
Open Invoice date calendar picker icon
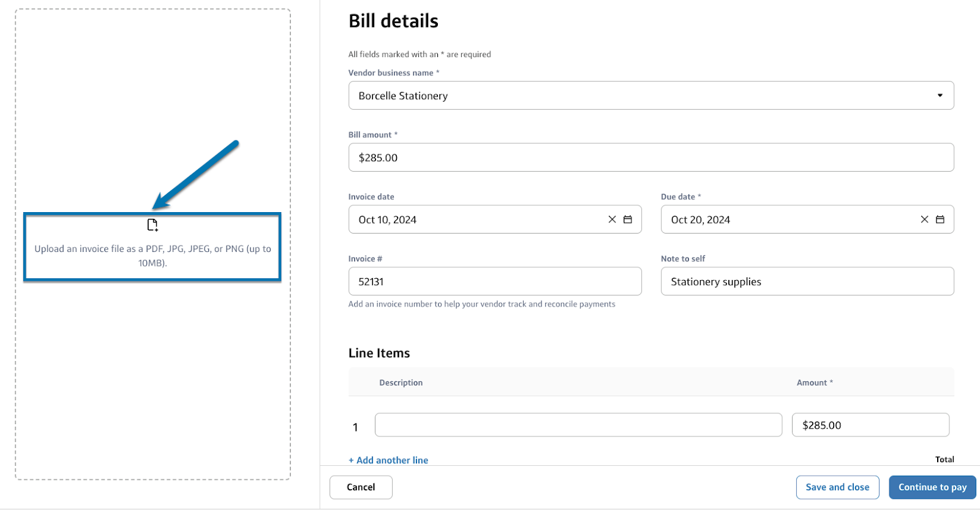628,219
